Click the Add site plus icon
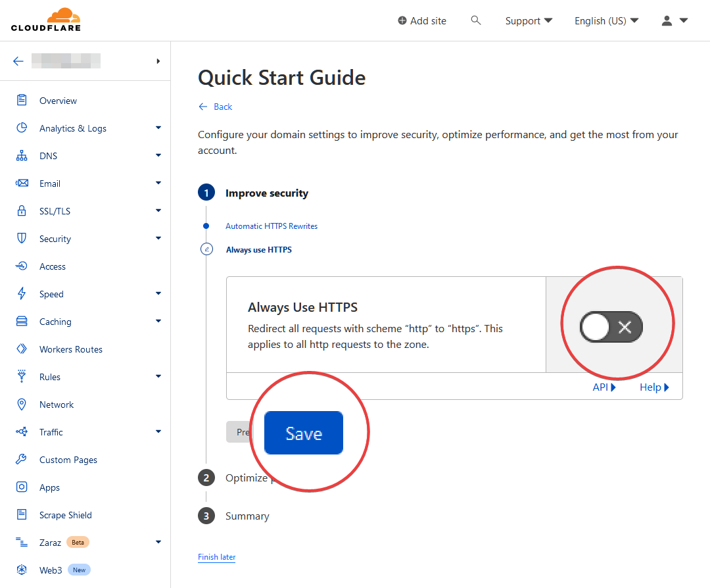The image size is (710, 588). point(402,20)
